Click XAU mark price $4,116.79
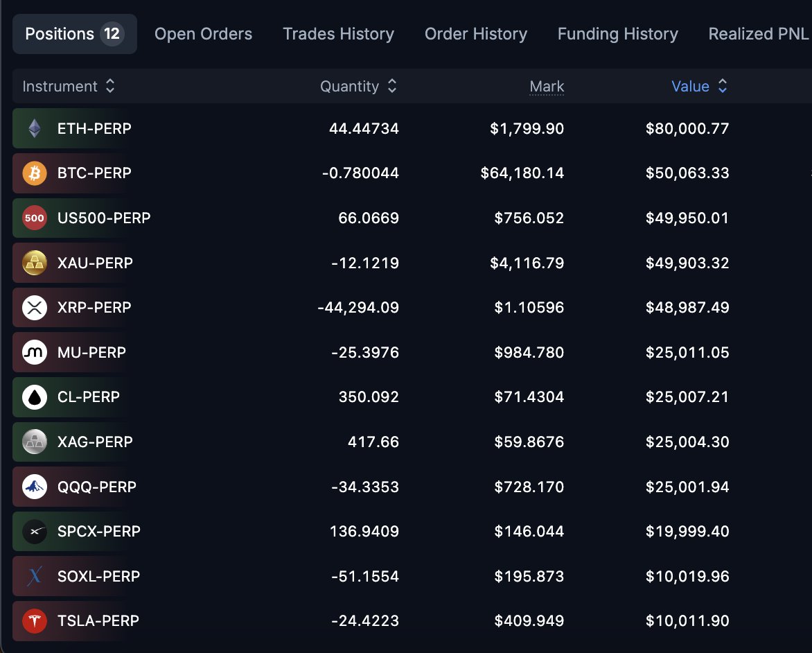 pos(527,263)
